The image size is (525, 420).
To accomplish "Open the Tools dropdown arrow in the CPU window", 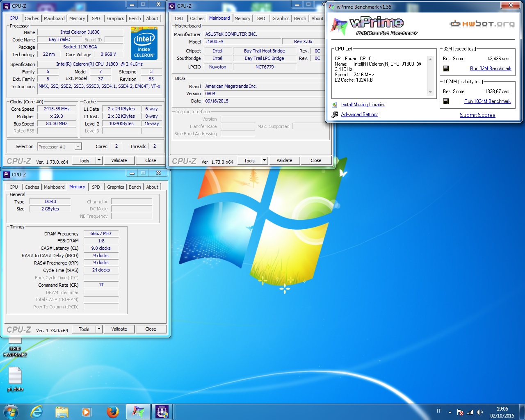I will point(99,160).
